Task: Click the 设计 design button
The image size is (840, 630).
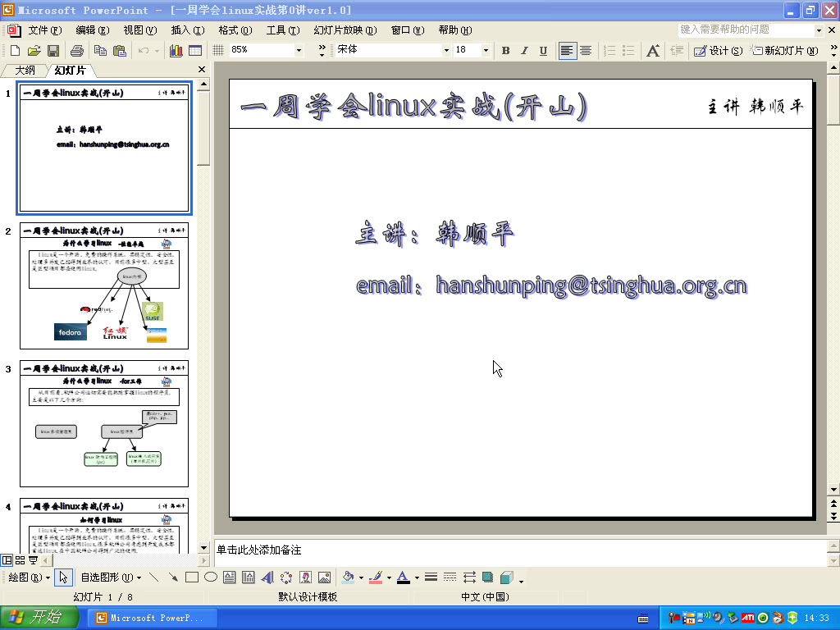Action: point(719,50)
